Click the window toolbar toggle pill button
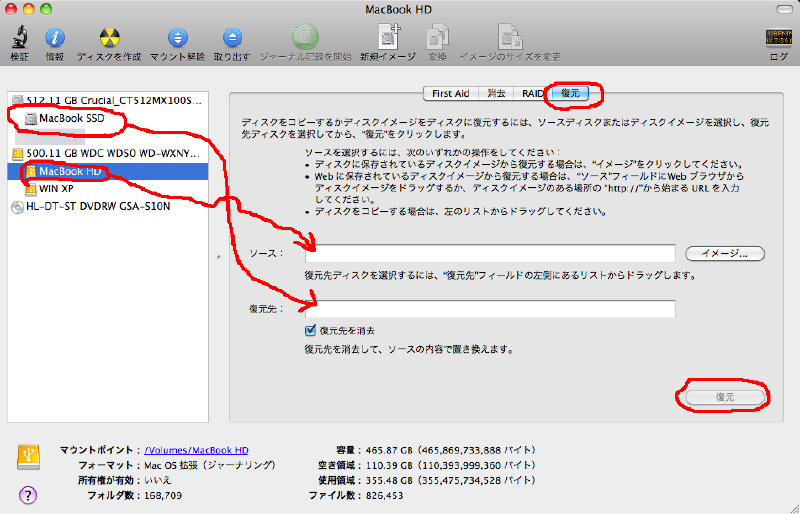This screenshot has width=800, height=514. click(x=785, y=9)
